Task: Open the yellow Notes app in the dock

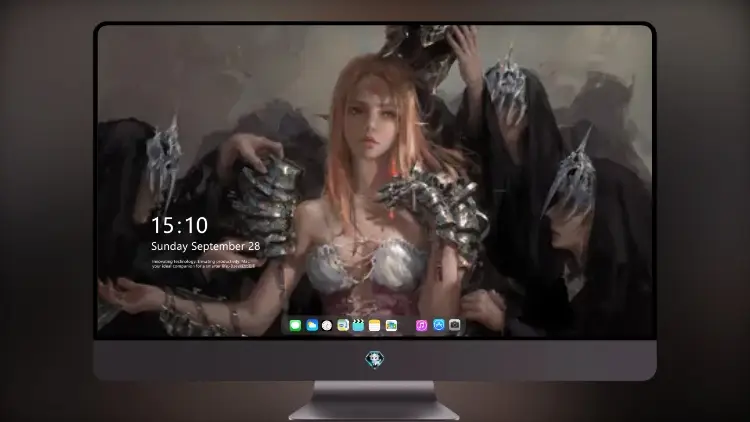Action: (x=375, y=325)
